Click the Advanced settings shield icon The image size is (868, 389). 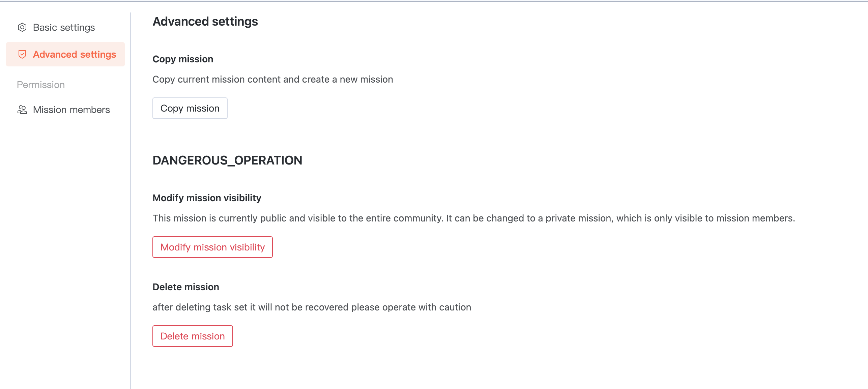pyautogui.click(x=22, y=54)
